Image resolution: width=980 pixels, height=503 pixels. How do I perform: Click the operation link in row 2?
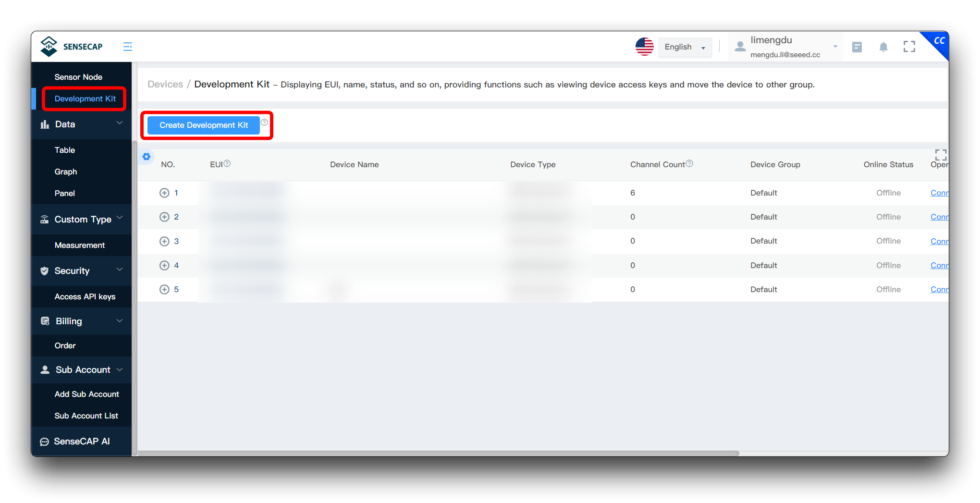(x=939, y=217)
